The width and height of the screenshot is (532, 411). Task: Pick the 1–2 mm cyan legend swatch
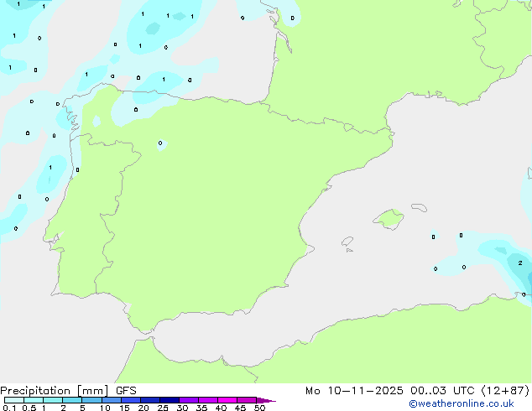point(53,400)
